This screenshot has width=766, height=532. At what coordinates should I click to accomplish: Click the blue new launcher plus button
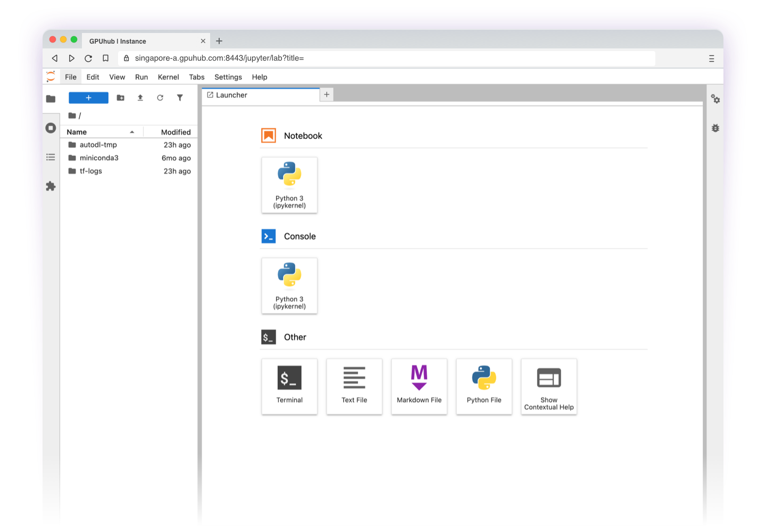[x=88, y=98]
